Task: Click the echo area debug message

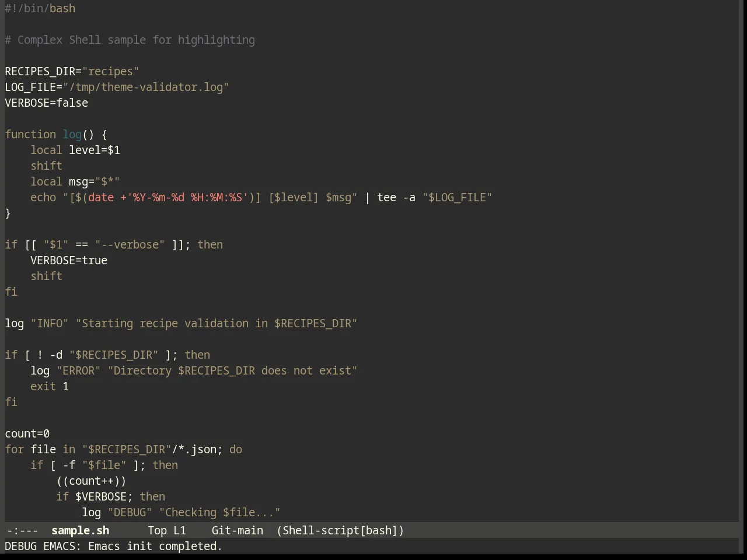Action: [114, 546]
